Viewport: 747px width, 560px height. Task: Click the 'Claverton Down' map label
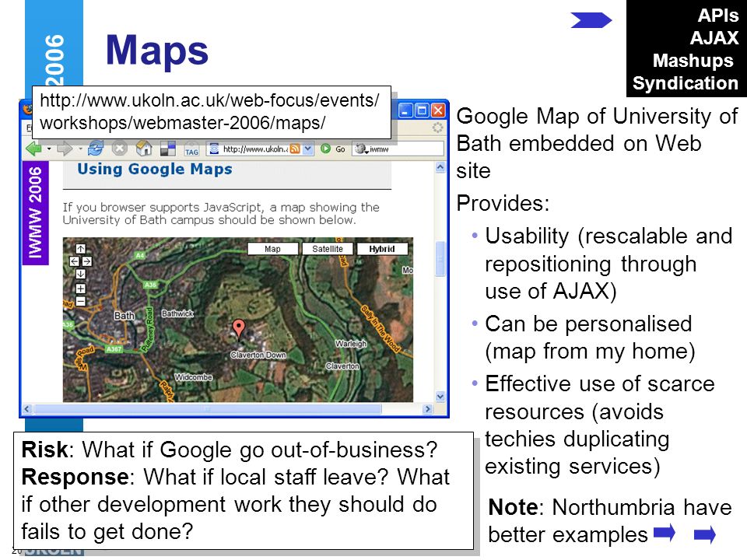(x=258, y=355)
